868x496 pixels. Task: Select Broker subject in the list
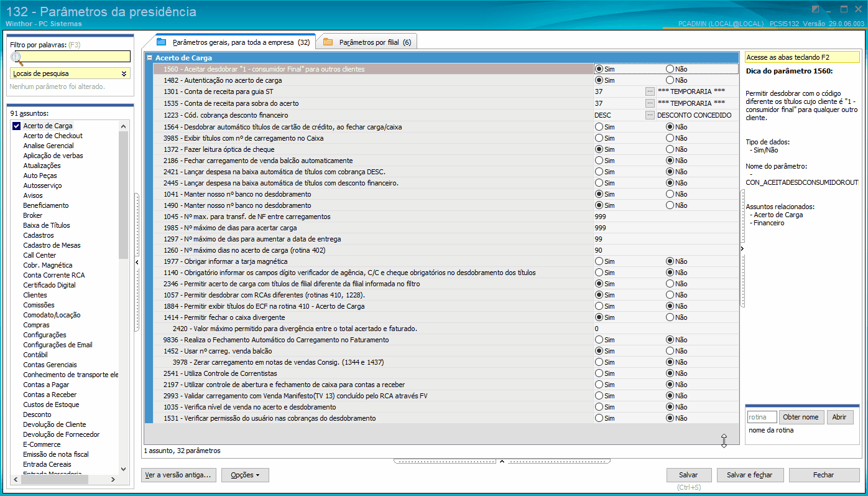(33, 215)
